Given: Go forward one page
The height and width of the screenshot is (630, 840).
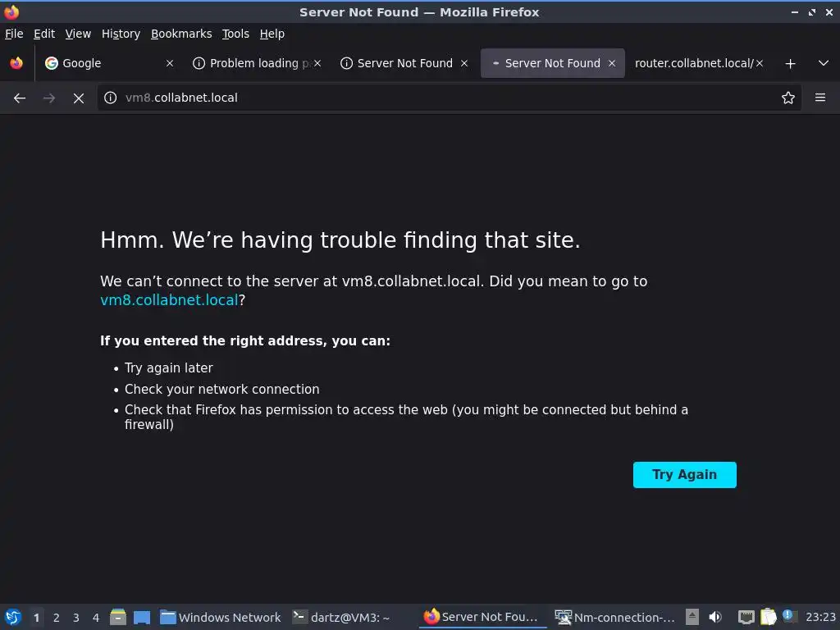Looking at the screenshot, I should (49, 98).
